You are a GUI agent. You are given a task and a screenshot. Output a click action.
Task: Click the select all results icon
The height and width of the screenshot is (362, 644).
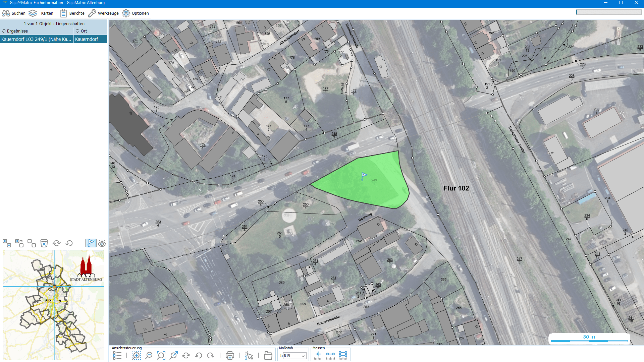tap(7, 243)
